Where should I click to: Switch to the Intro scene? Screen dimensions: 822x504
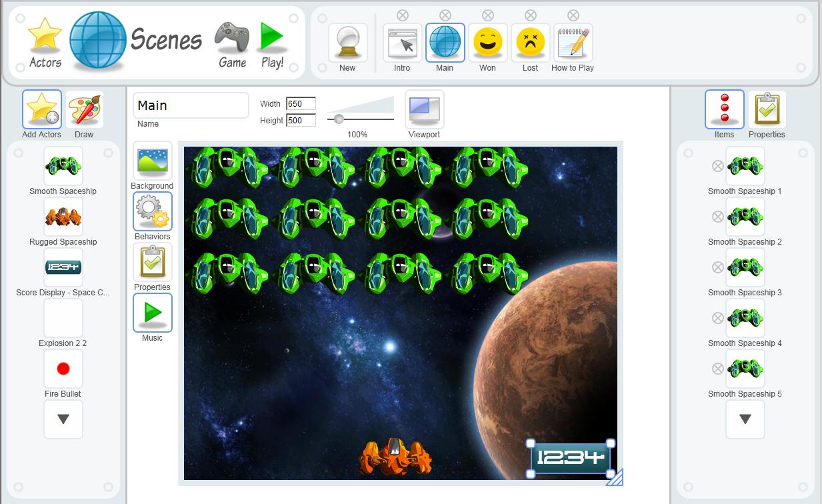(x=403, y=43)
